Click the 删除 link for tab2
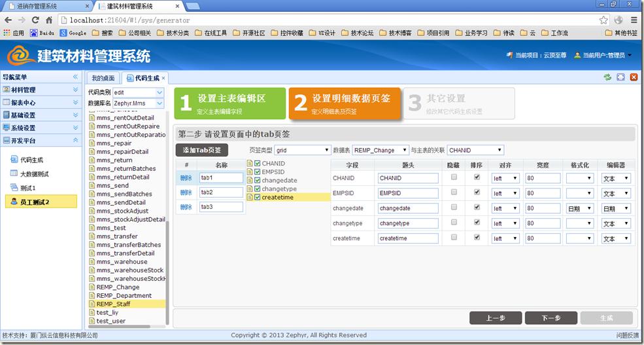 (186, 192)
